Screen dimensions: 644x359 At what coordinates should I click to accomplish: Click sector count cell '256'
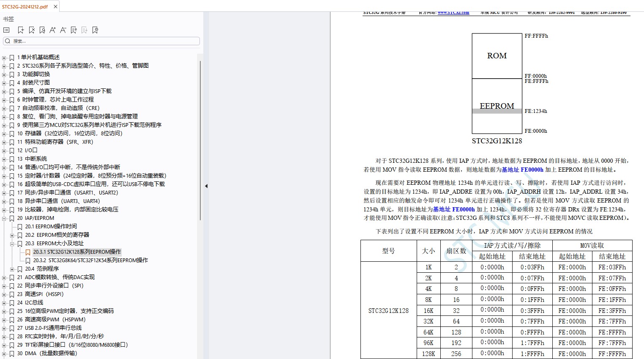[x=456, y=354]
